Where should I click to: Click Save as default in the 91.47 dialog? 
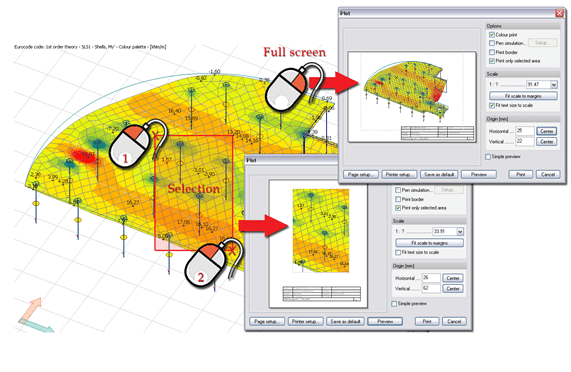[x=439, y=175]
